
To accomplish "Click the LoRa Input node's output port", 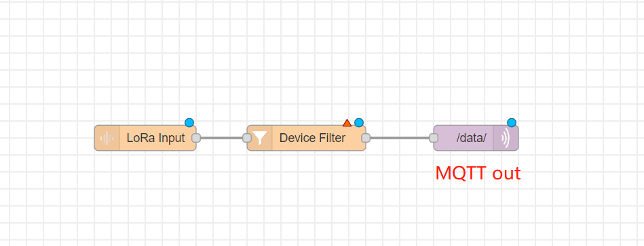I will pos(196,138).
